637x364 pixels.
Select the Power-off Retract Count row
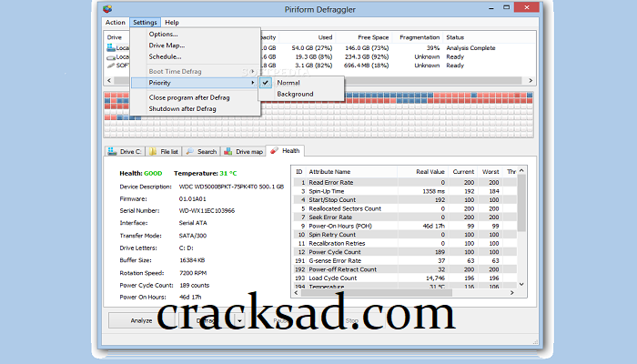click(405, 269)
